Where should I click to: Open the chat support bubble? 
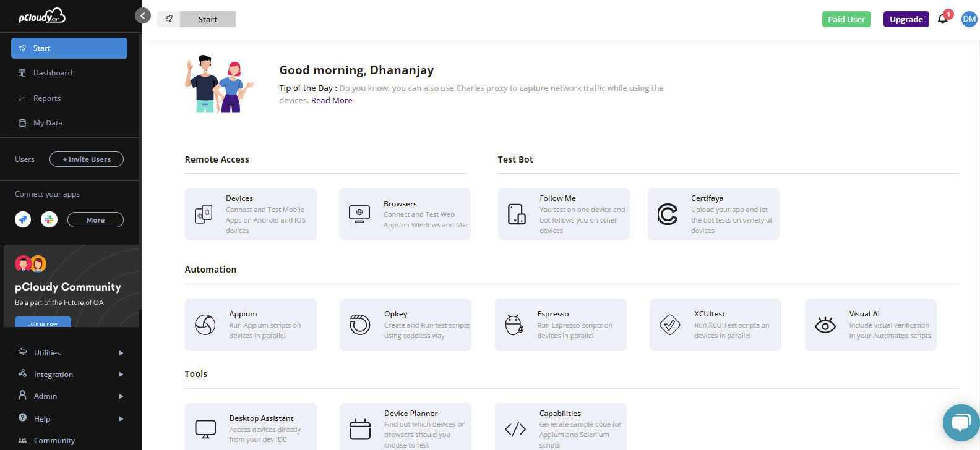coord(961,423)
